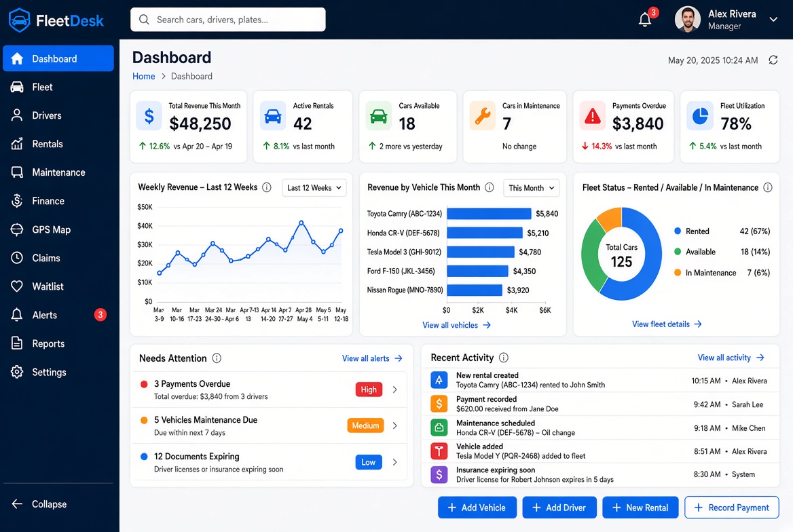Open Maintenance in the sidebar
Image resolution: width=793 pixels, height=532 pixels.
click(58, 172)
